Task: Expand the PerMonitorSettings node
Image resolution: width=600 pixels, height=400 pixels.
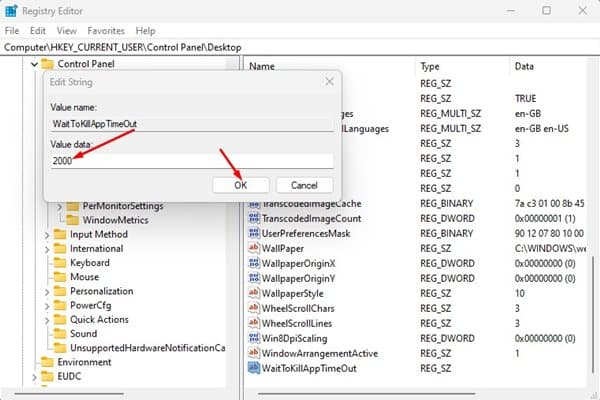Action: click(60, 207)
